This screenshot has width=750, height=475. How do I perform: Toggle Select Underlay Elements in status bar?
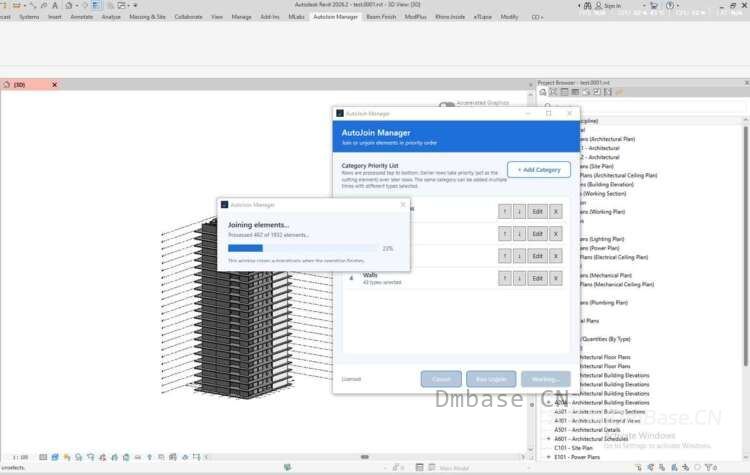[x=651, y=467]
